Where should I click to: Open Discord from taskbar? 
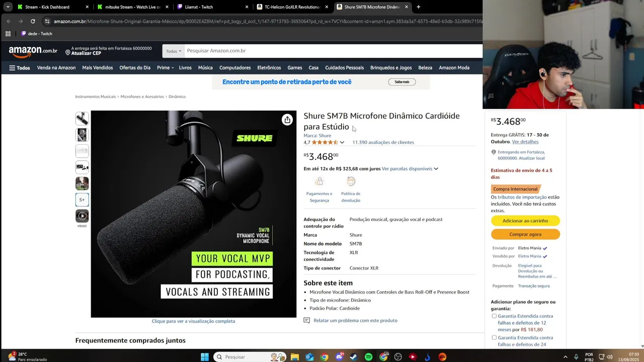point(339,357)
